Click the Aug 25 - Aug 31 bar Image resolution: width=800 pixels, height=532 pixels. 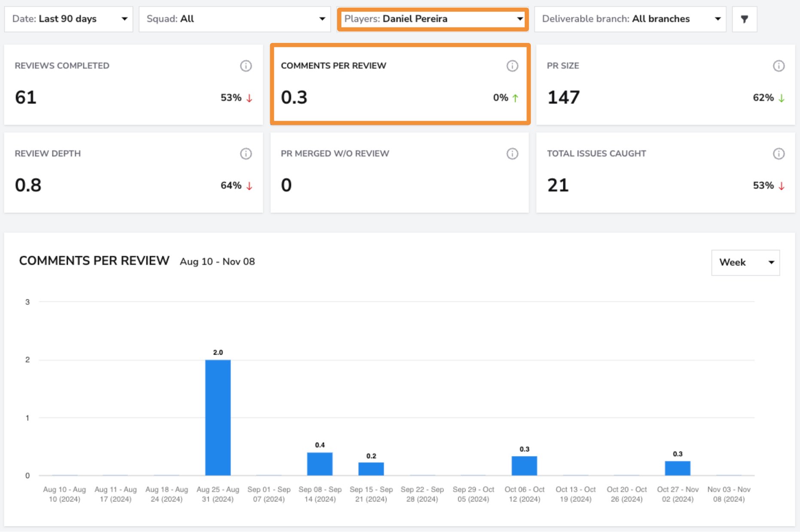coord(218,417)
